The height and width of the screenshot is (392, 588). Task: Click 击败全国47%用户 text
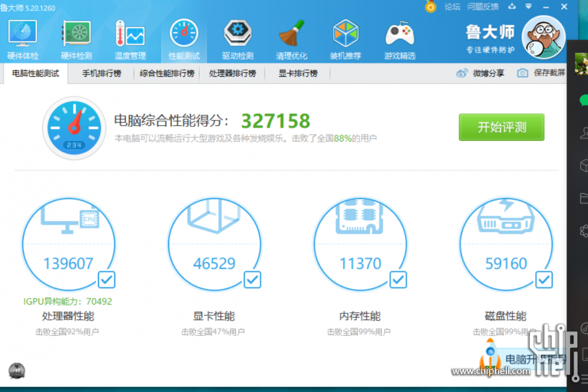213,332
